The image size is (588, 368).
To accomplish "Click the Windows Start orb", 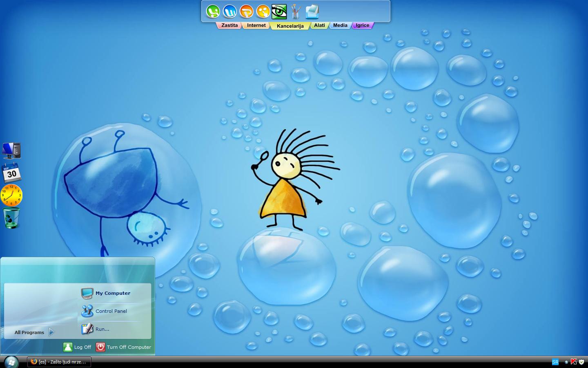I will tap(11, 362).
